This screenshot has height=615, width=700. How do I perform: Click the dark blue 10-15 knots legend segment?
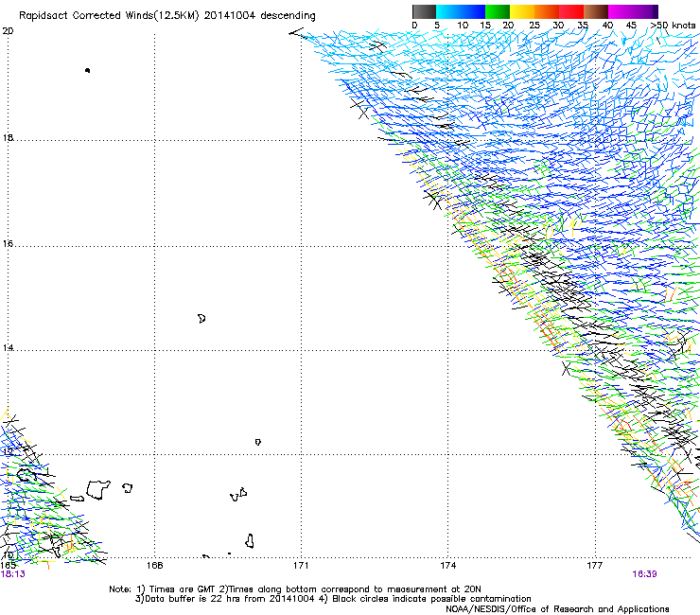(x=473, y=11)
